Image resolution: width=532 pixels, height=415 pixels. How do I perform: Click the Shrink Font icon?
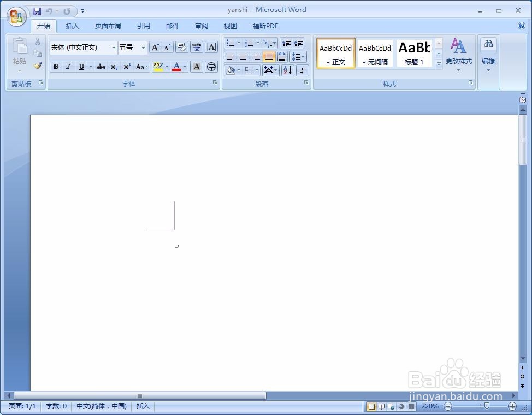point(167,48)
